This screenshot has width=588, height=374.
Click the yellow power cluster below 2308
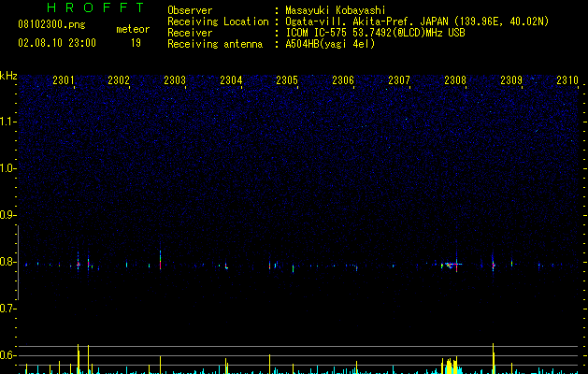tap(450, 366)
